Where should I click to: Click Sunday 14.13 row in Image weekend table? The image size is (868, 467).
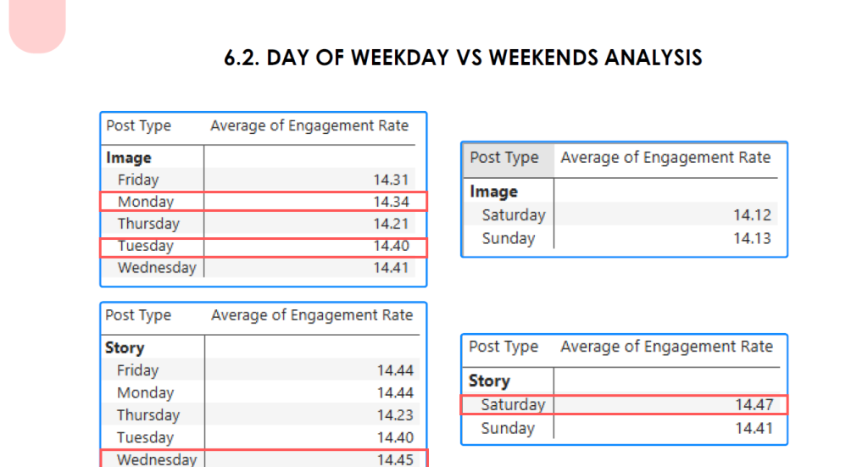620,238
